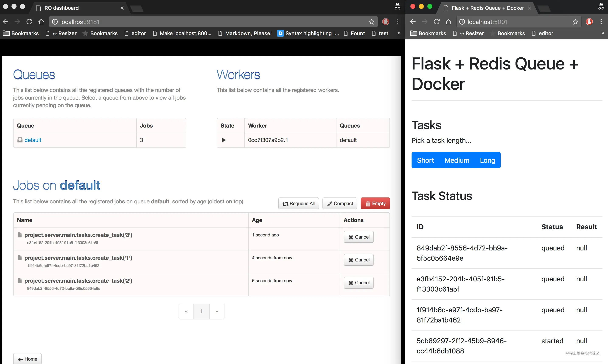The image size is (608, 364).
Task: Open left browser's three-dot menu
Action: (x=397, y=22)
